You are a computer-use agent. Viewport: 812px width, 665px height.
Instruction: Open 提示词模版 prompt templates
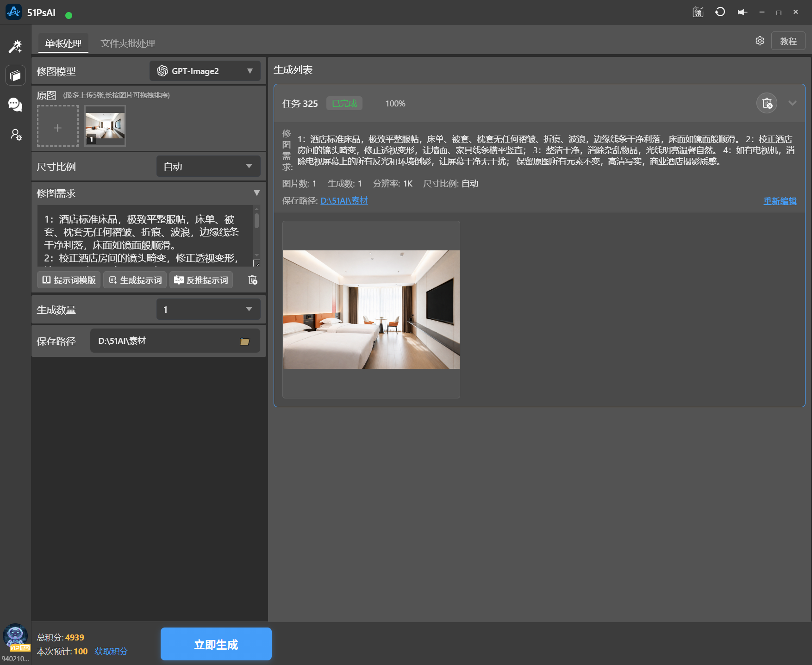coord(69,280)
